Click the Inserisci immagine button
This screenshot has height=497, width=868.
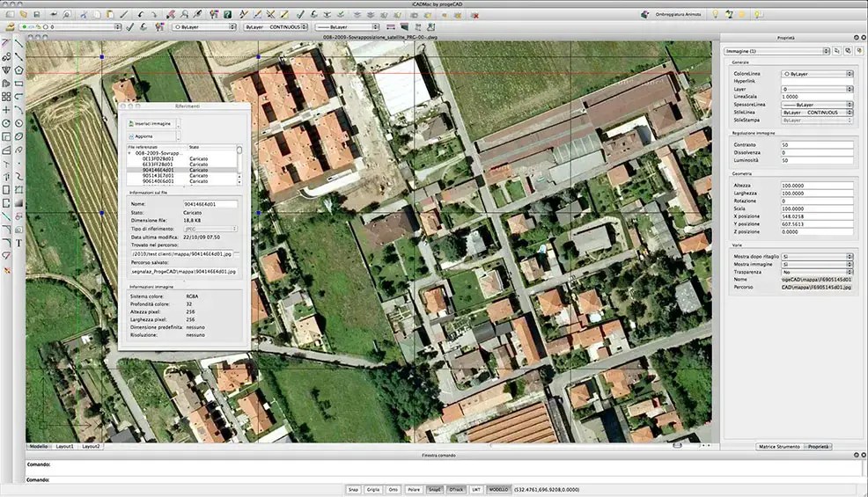click(x=151, y=123)
